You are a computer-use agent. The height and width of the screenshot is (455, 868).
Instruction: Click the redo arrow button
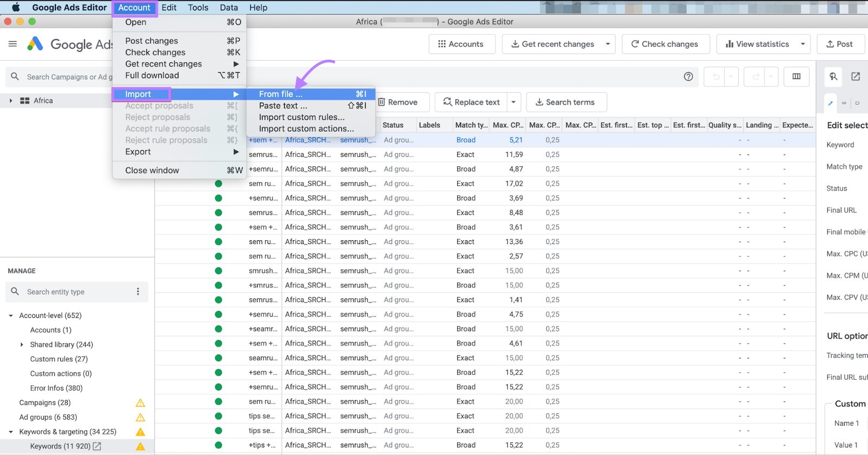coord(756,76)
